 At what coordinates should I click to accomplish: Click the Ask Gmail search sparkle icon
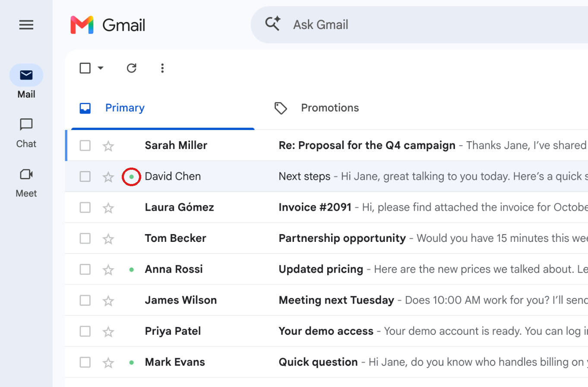(x=273, y=23)
